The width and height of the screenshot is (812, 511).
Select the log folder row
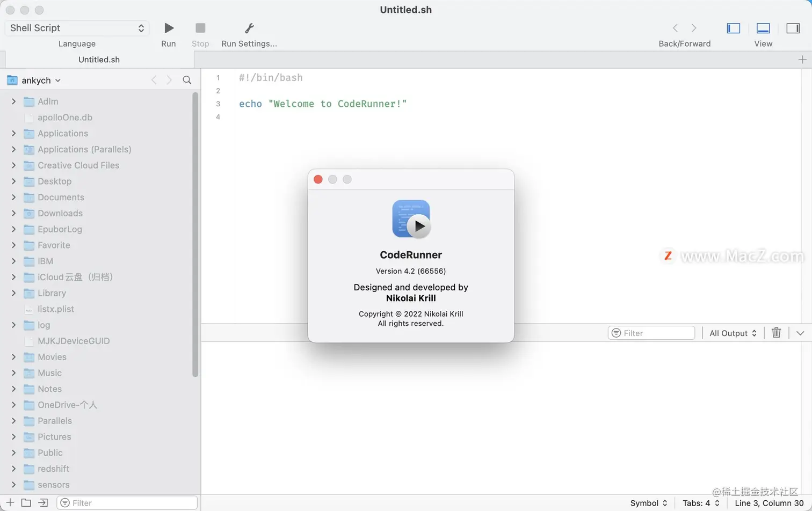97,325
